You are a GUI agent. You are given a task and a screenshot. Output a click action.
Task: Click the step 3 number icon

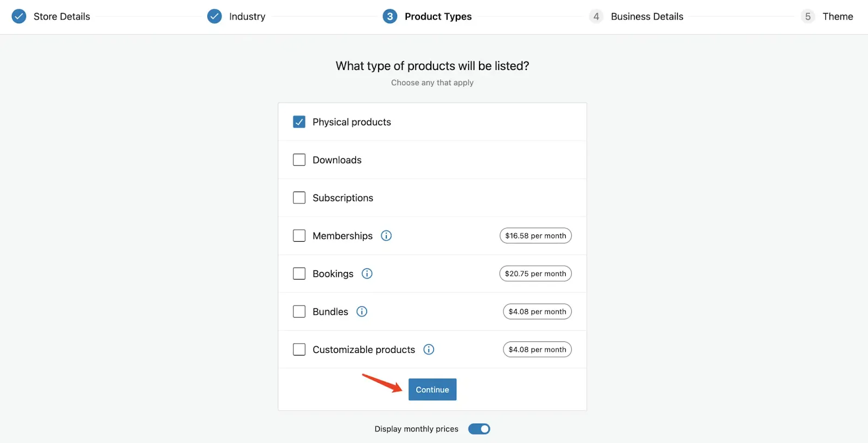[x=390, y=16]
